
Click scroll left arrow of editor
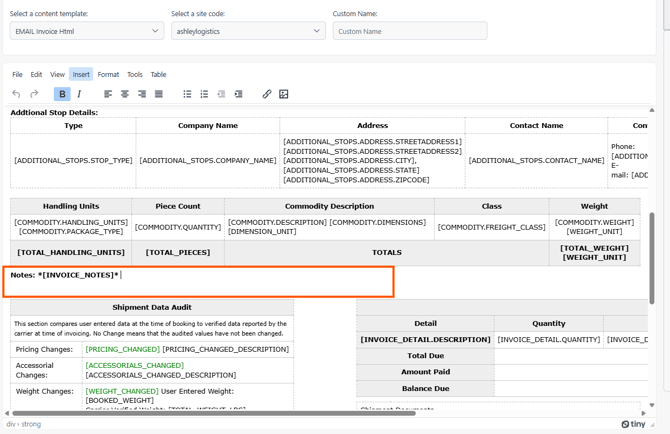tap(7, 413)
